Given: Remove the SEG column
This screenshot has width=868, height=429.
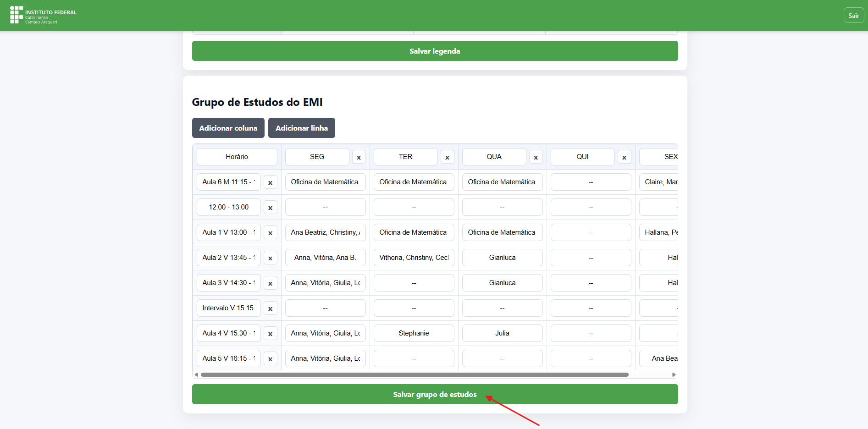Looking at the screenshot, I should 359,157.
